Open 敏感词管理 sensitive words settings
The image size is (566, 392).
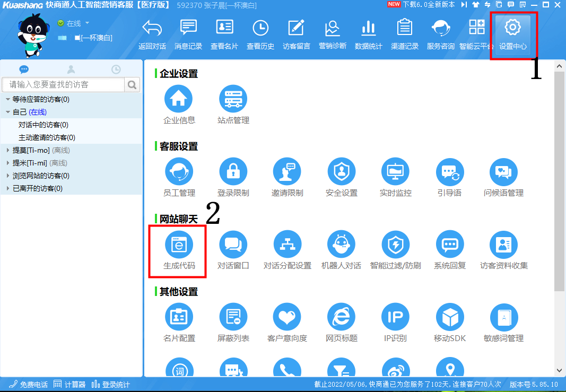coord(503,317)
